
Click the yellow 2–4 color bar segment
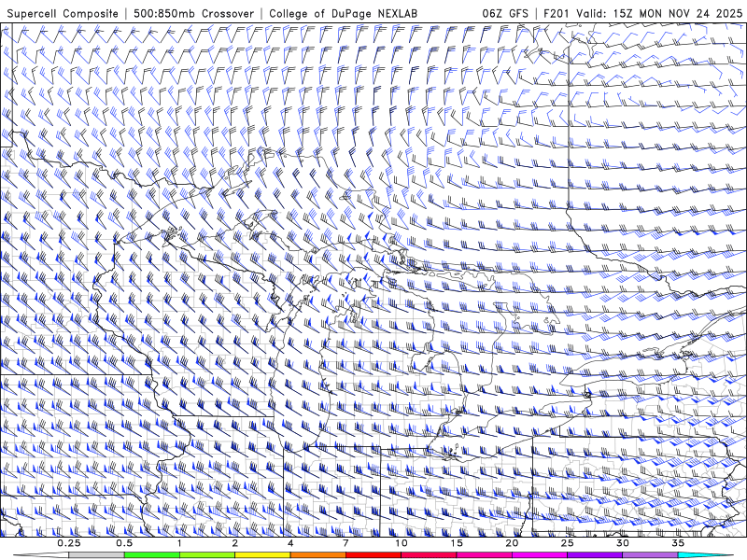click(262, 555)
